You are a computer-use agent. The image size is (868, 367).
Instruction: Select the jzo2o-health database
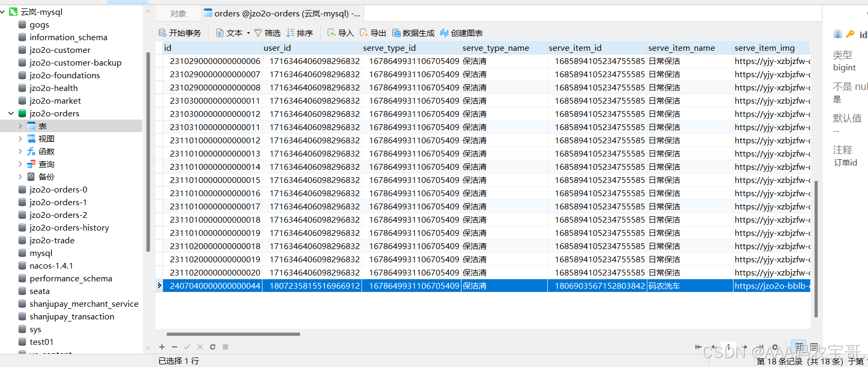pyautogui.click(x=48, y=88)
